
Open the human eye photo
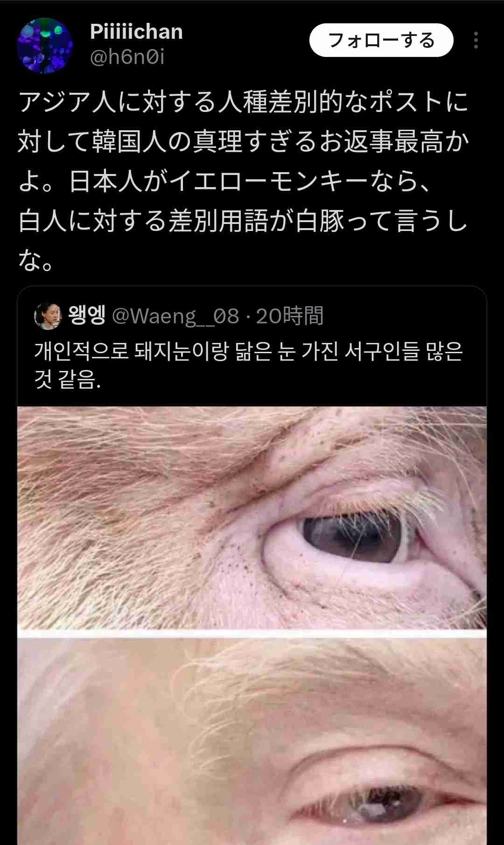tap(252, 741)
